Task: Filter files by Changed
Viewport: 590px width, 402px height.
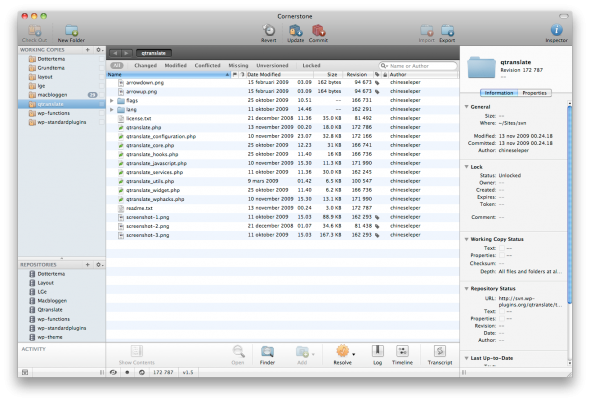Action: pyautogui.click(x=146, y=65)
